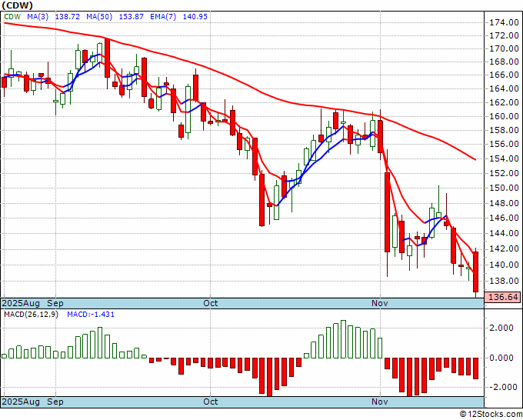
Task: Click the Nov label on MACD axis
Action: (x=380, y=402)
